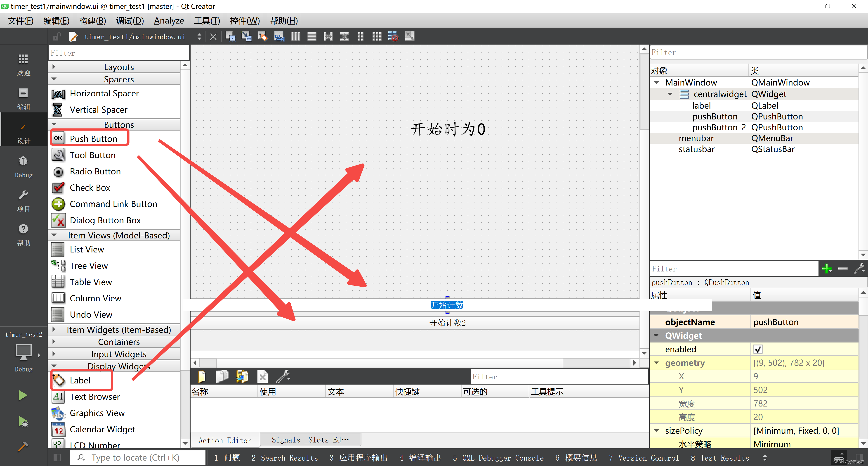This screenshot has width=868, height=466.
Task: Toggle label visibility in object tree
Action: (x=701, y=105)
